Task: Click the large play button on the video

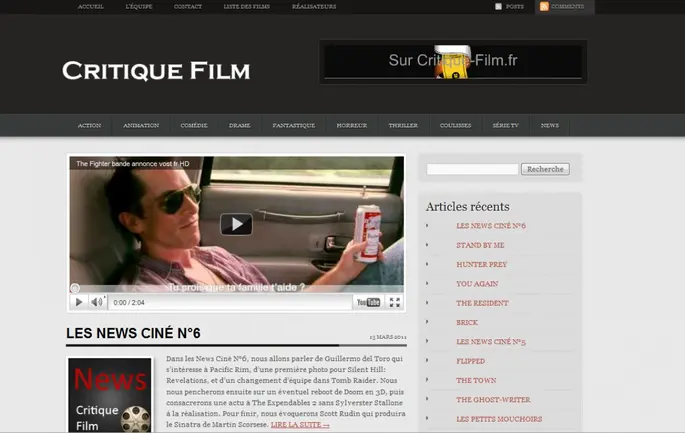Action: [x=236, y=224]
